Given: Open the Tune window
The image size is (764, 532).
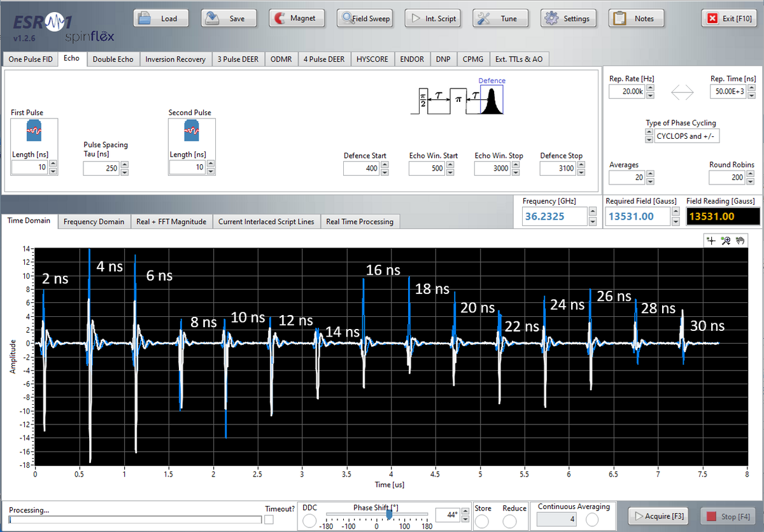Looking at the screenshot, I should click(x=501, y=18).
